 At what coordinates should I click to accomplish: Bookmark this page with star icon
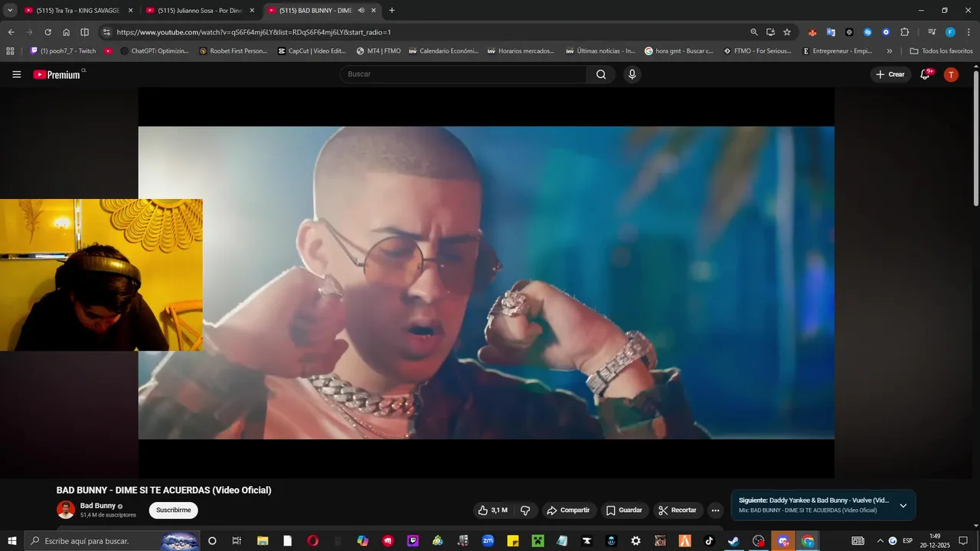(787, 32)
